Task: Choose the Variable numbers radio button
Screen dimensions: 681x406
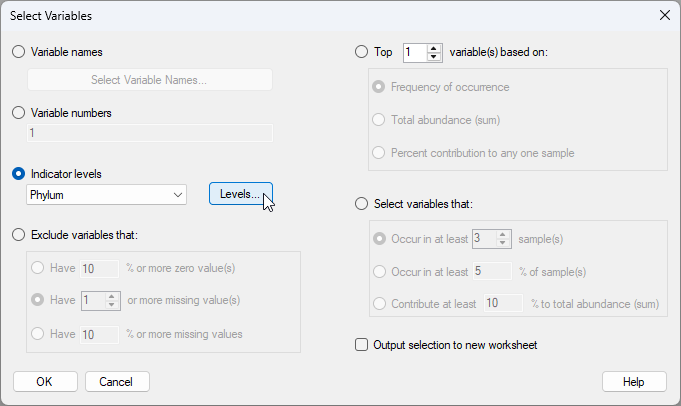Action: (x=19, y=113)
